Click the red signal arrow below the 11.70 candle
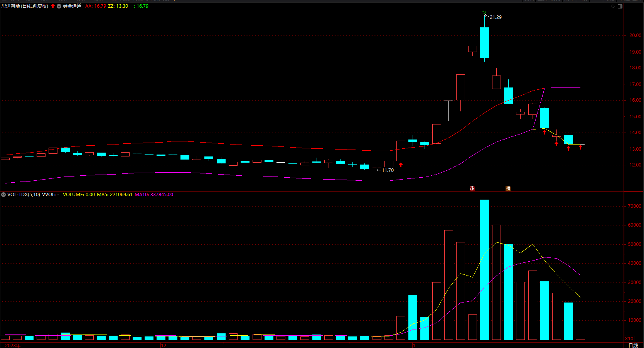 point(401,165)
